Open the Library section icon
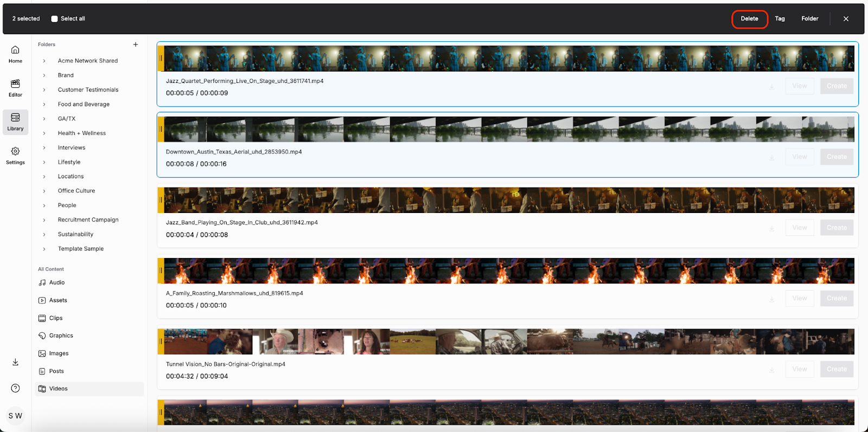The height and width of the screenshot is (432, 868). 15,118
